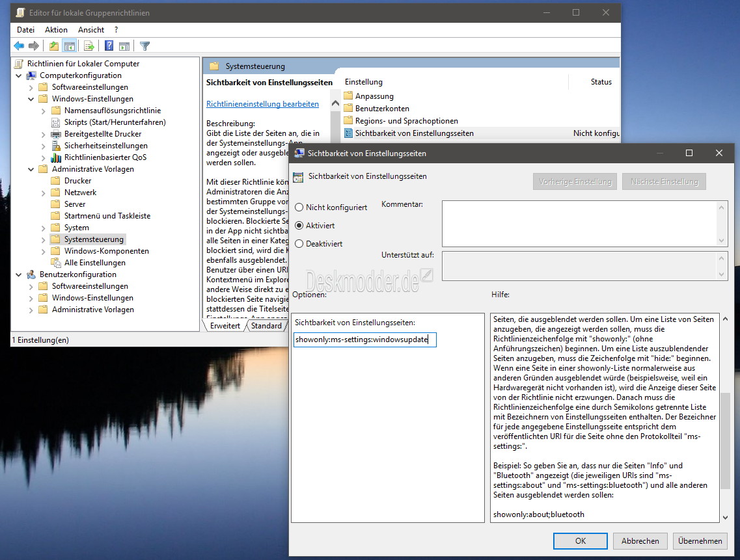
Task: Click the Drucker folder icon in tree
Action: (x=56, y=180)
